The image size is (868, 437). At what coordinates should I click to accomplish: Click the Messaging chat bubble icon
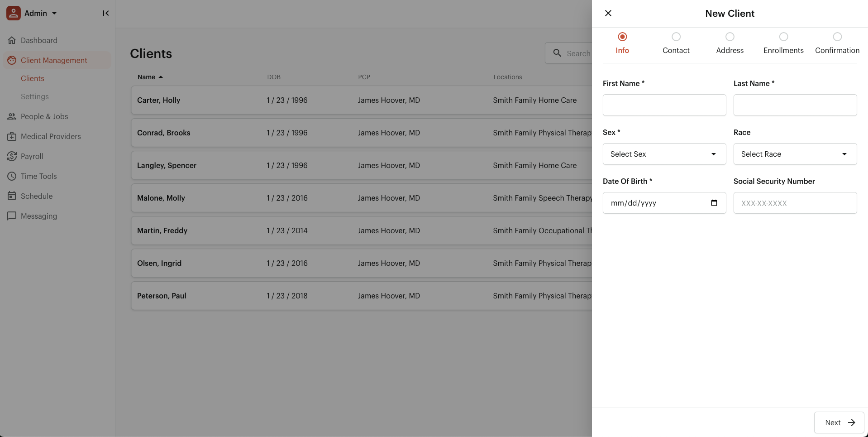(12, 216)
